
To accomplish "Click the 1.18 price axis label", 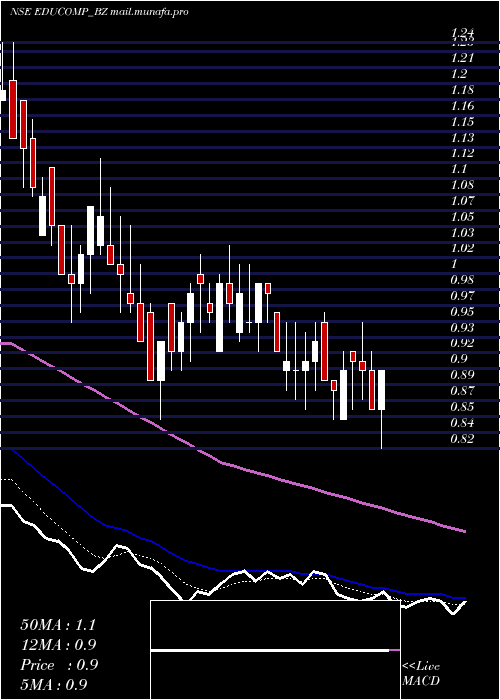I will [x=462, y=90].
